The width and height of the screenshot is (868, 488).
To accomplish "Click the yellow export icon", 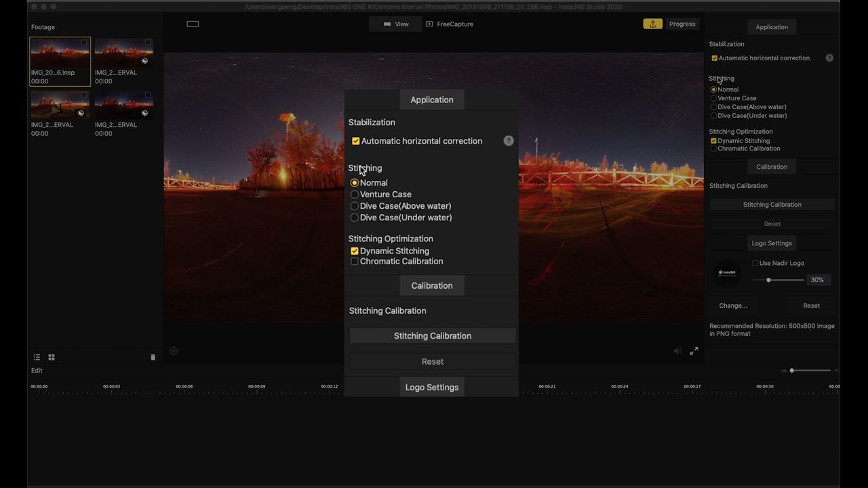I will coord(652,24).
